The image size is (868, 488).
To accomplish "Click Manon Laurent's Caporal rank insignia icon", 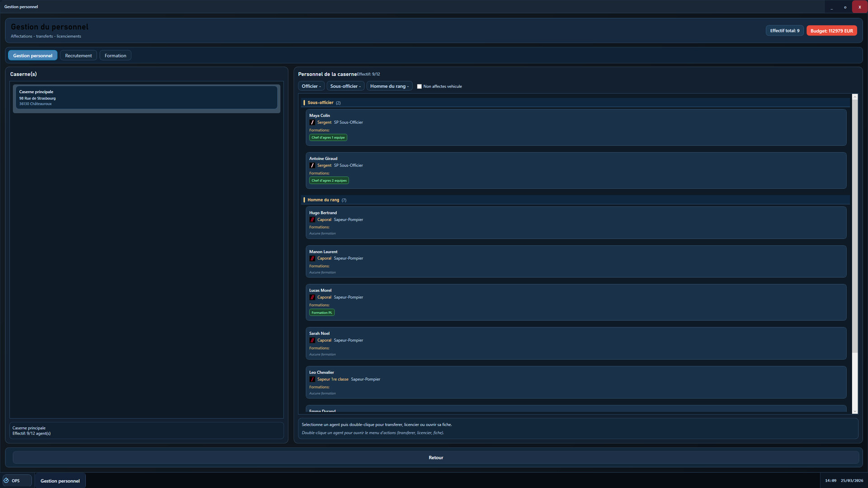I will click(x=312, y=258).
